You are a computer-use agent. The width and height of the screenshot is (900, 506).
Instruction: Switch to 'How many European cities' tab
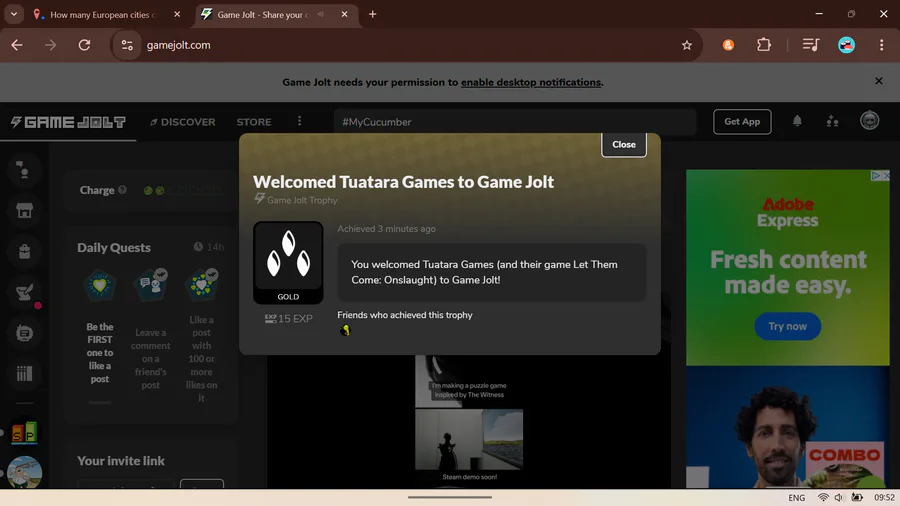pyautogui.click(x=102, y=15)
